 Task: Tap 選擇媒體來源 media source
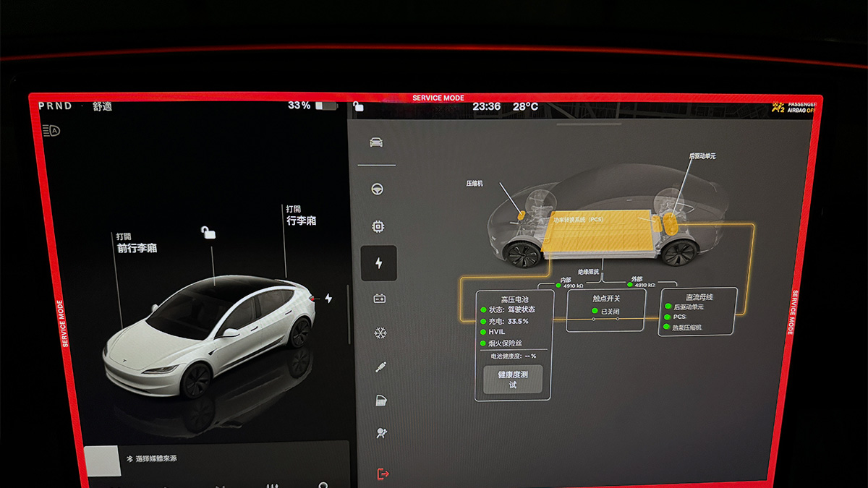pyautogui.click(x=156, y=458)
